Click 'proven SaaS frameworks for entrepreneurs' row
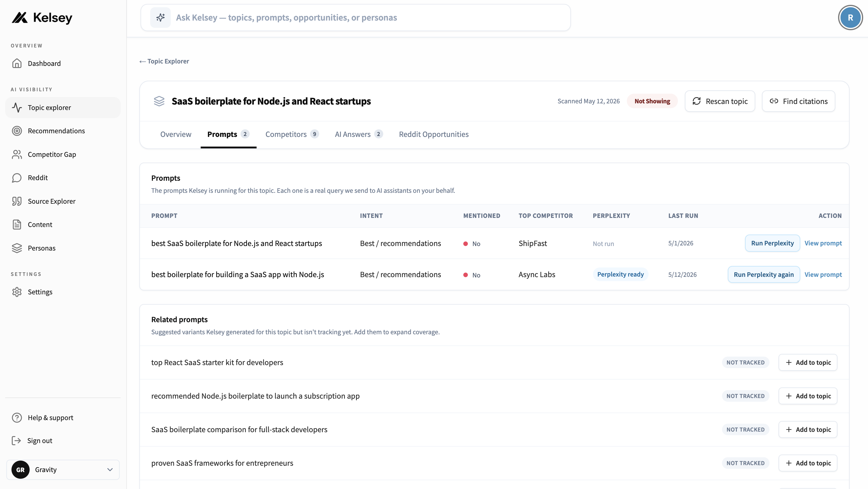Viewport: 868px width, 489px height. pos(494,463)
